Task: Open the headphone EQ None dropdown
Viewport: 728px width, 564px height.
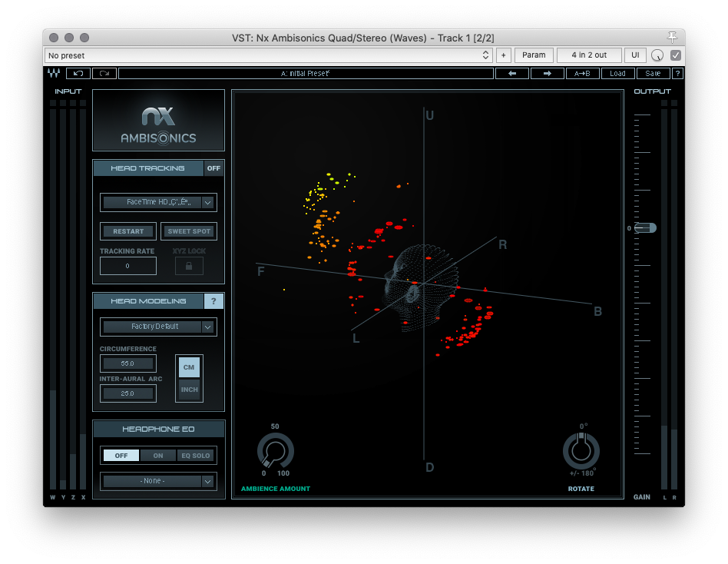Action: point(158,481)
